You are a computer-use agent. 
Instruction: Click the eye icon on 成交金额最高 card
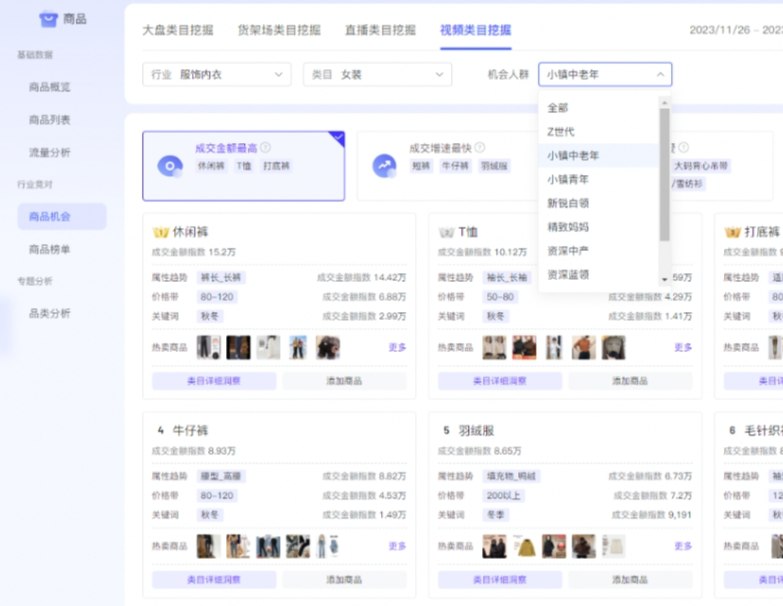[170, 166]
